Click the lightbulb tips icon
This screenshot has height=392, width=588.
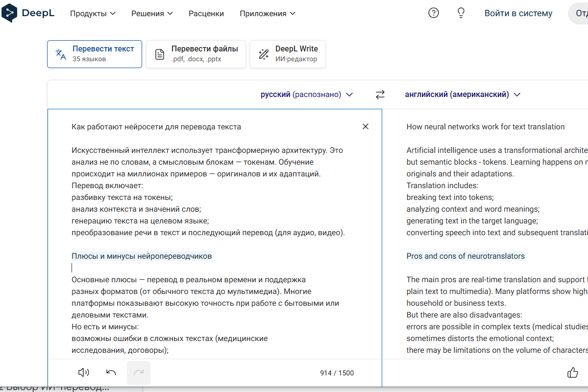coord(461,13)
